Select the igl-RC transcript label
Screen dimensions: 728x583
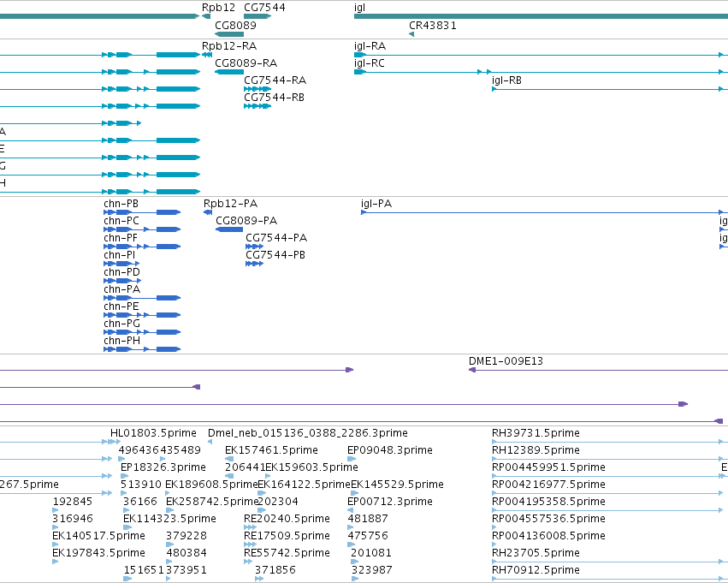(x=370, y=63)
